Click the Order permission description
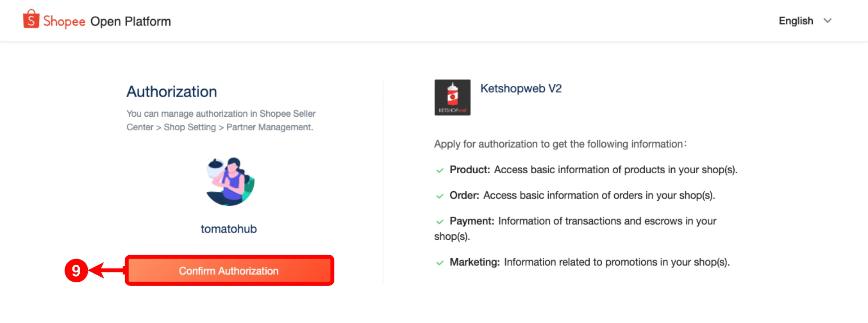Screen dimensions: 868x323 pyautogui.click(x=599, y=196)
